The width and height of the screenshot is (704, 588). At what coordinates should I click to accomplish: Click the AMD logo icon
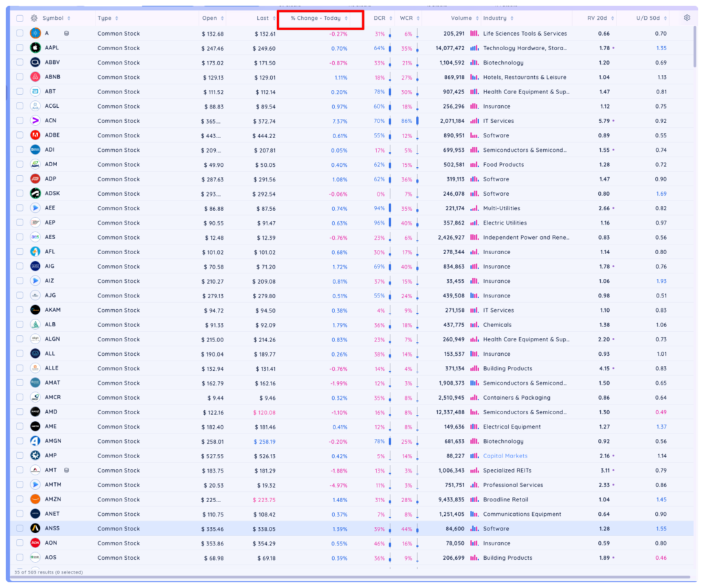click(35, 411)
